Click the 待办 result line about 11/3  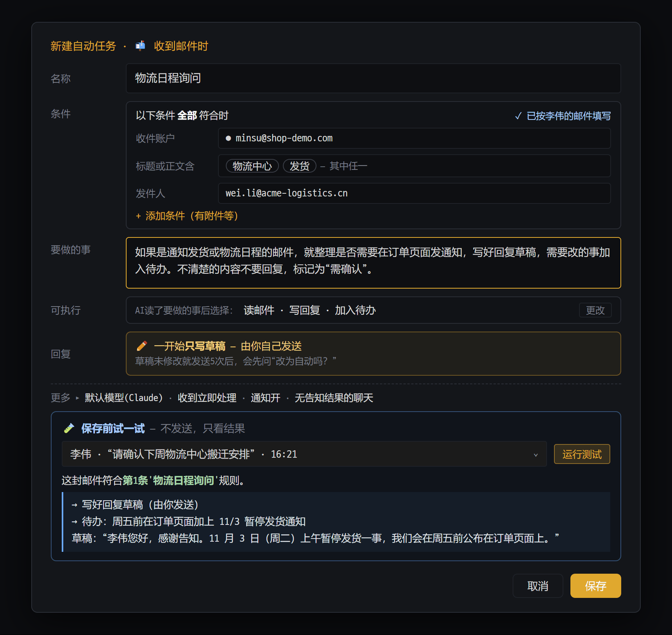pos(188,521)
